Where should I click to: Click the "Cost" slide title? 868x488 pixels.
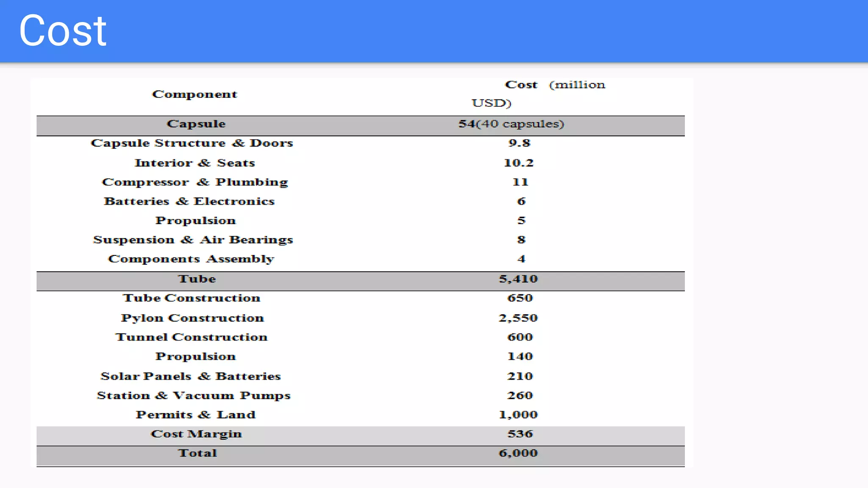click(x=63, y=30)
